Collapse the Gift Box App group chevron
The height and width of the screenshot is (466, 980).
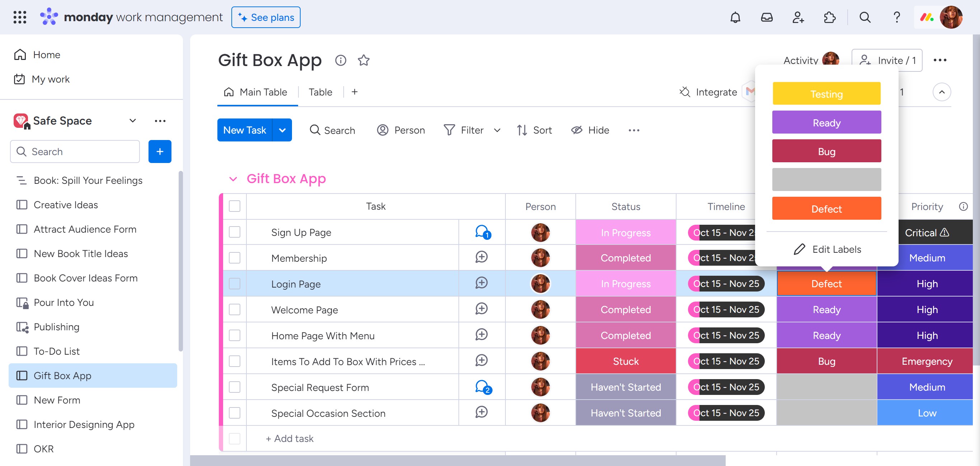(x=233, y=178)
